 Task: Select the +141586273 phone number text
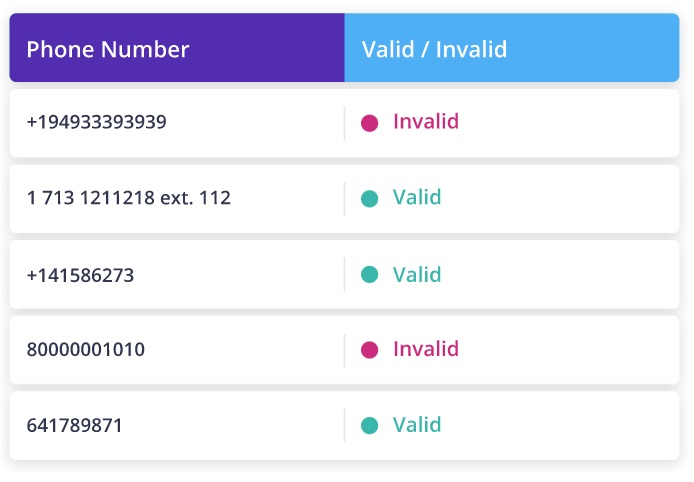click(80, 274)
